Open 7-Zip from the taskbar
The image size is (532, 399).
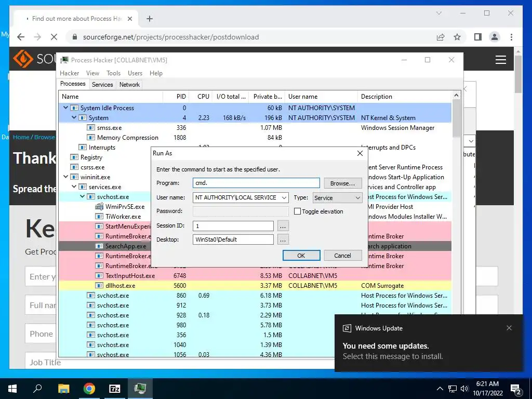tap(115, 389)
